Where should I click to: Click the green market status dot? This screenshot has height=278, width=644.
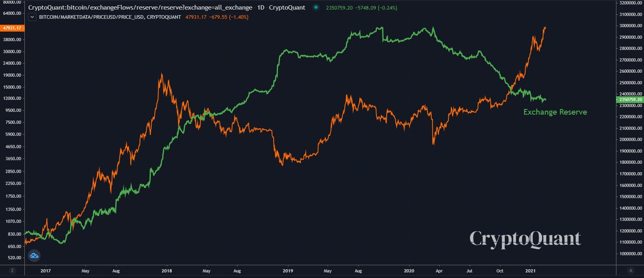point(316,8)
